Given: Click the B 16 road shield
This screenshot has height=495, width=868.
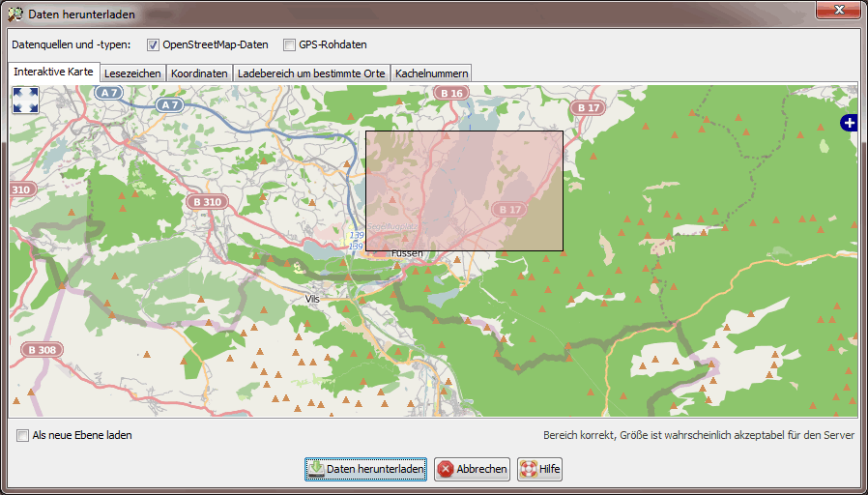Looking at the screenshot, I should pyautogui.click(x=448, y=94).
